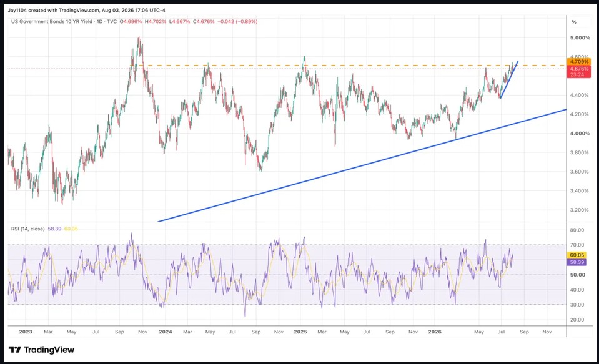Image resolution: width=599 pixels, height=364 pixels.
Task: Click the 3.400% price axis label
Action: point(580,190)
